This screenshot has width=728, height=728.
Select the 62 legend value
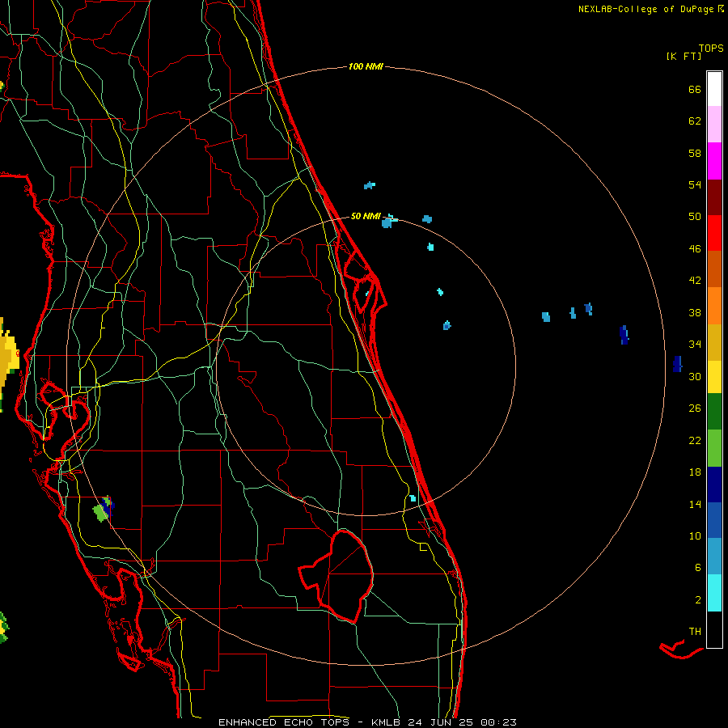pos(695,121)
